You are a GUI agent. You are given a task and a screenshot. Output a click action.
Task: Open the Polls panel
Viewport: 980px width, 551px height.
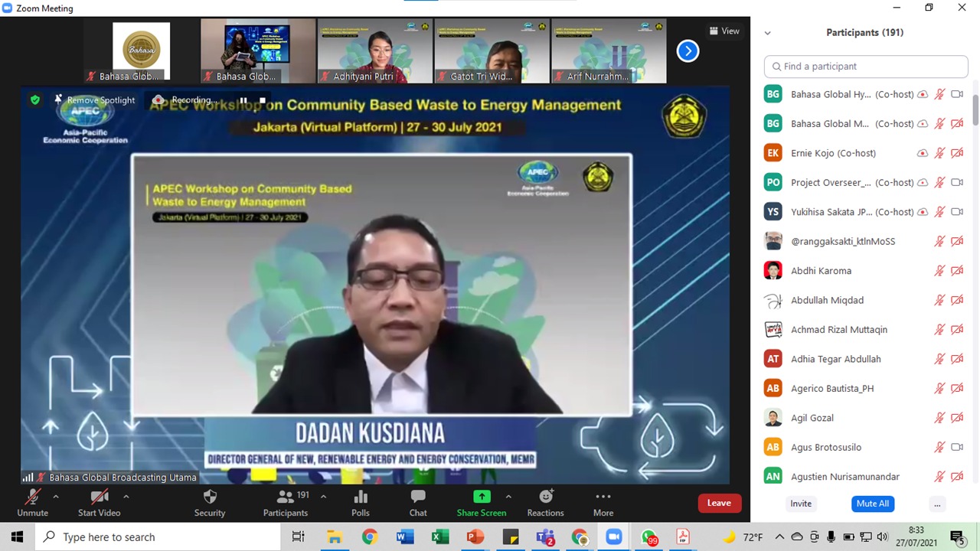360,503
